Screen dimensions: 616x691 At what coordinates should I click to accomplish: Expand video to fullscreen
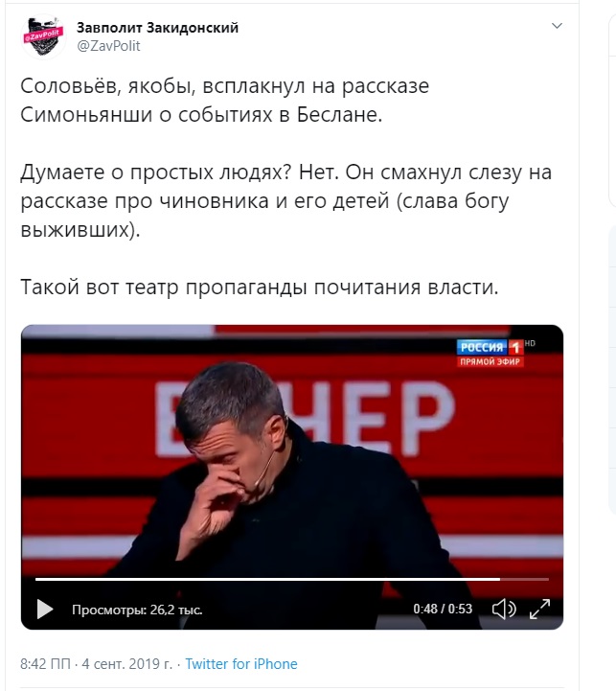pos(539,609)
